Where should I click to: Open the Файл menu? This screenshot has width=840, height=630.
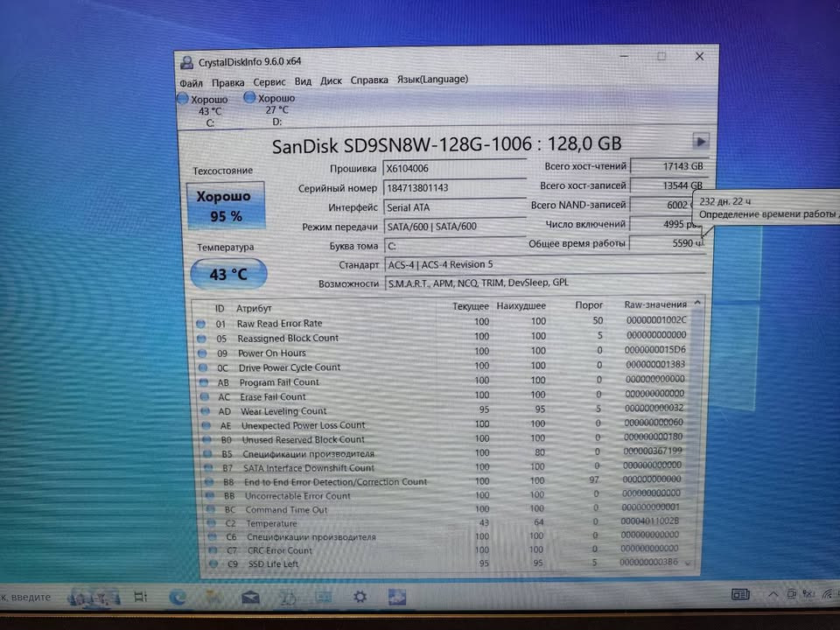[x=191, y=81]
